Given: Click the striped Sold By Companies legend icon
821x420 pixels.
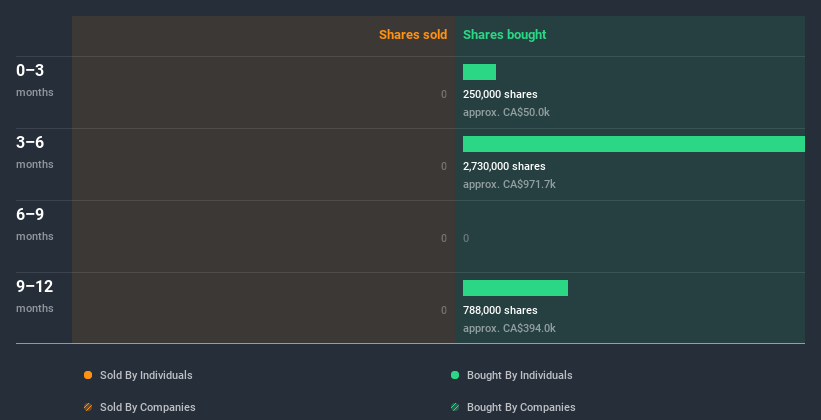Looking at the screenshot, I should [x=88, y=407].
